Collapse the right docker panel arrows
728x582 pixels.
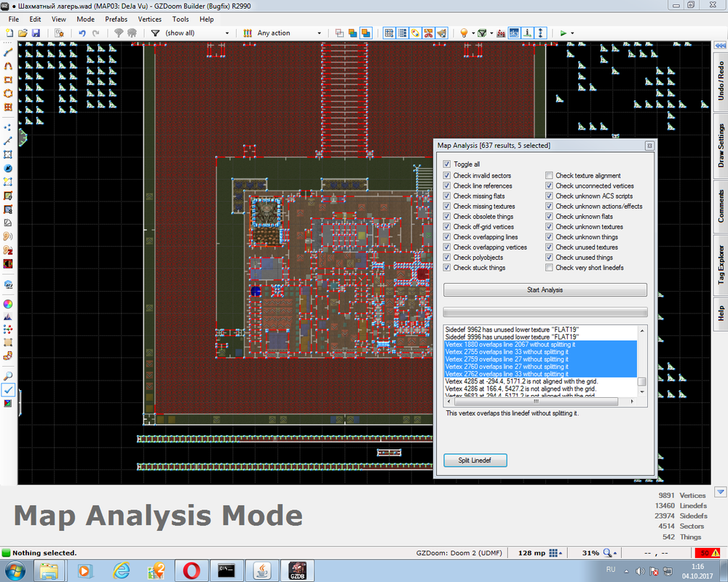(x=720, y=46)
